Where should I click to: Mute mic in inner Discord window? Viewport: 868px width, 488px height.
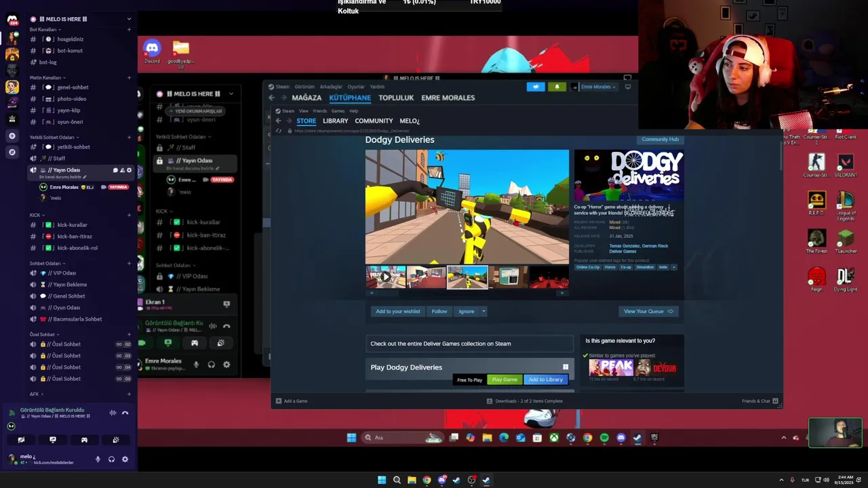(x=196, y=365)
